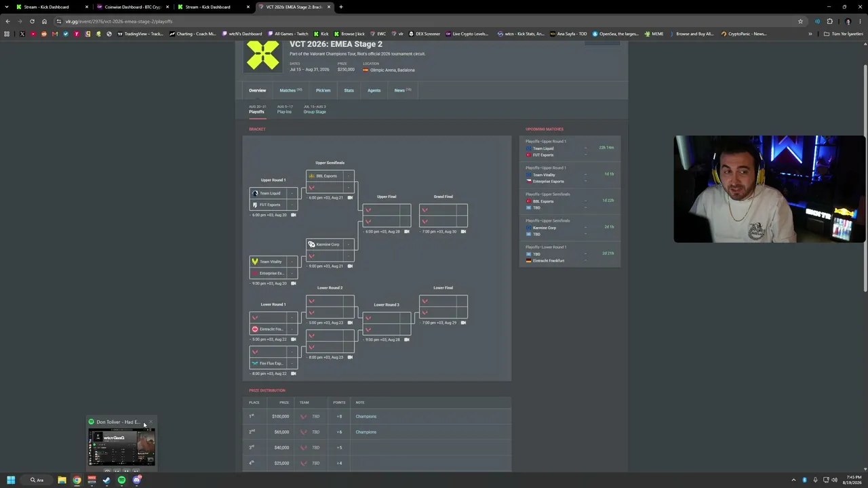Image resolution: width=868 pixels, height=488 pixels.
Task: Open the media cast control icon in the toolbar
Action: pos(817,21)
